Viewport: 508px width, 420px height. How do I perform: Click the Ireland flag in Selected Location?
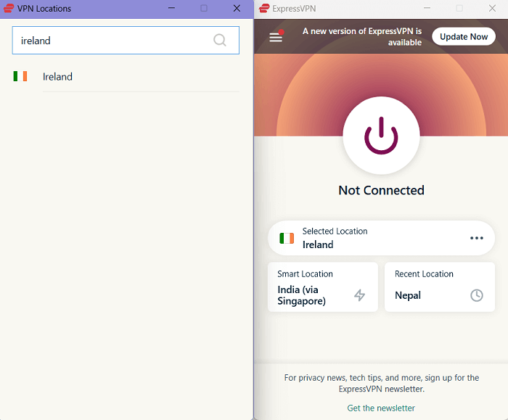[287, 238]
